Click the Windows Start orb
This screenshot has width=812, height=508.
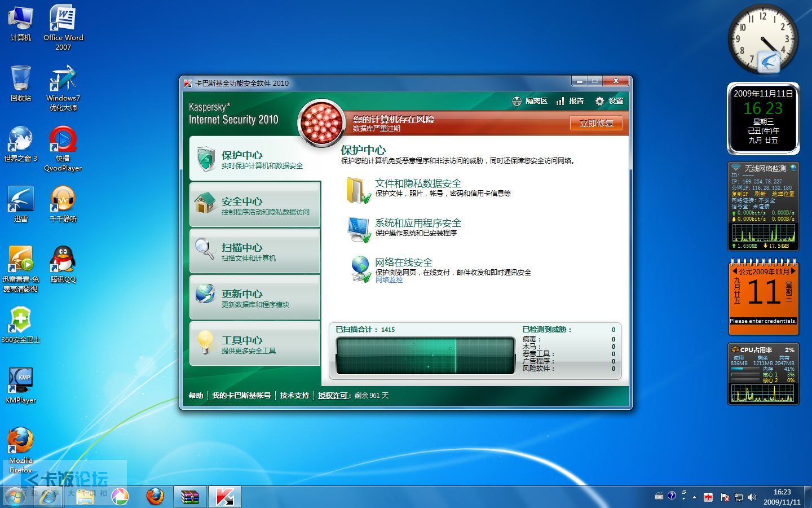tap(15, 497)
